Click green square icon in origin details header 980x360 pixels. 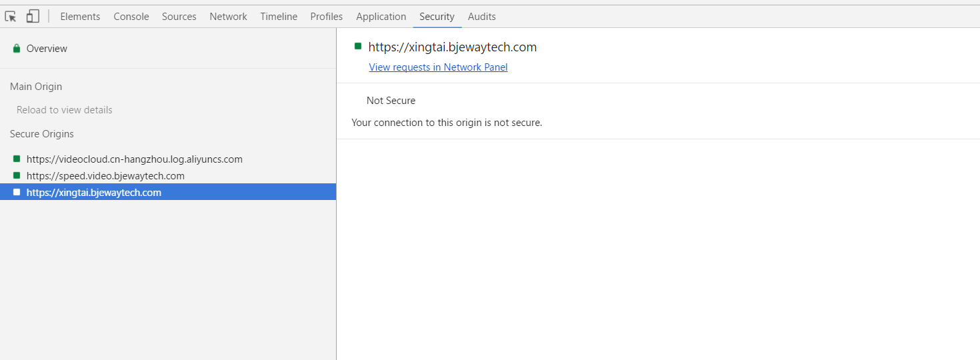358,46
